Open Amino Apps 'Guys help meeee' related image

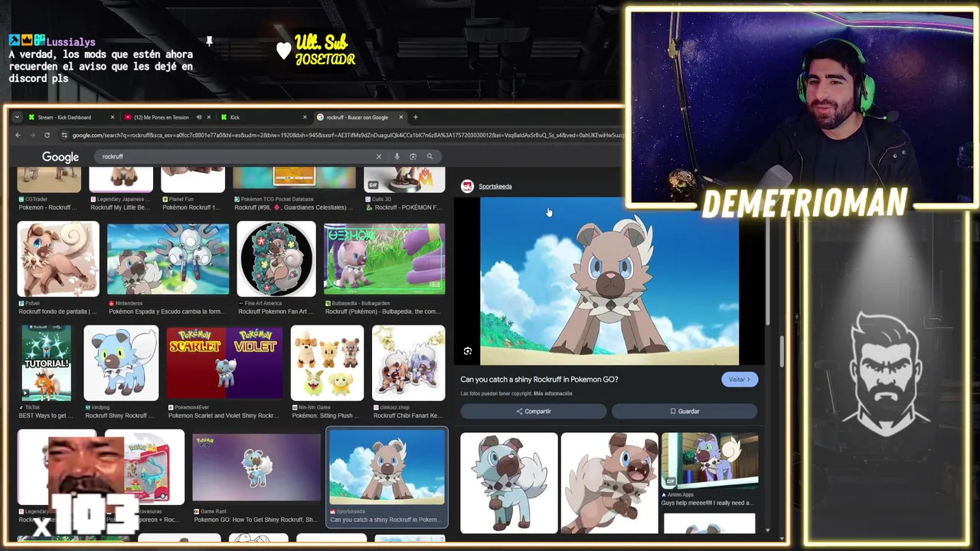(710, 460)
